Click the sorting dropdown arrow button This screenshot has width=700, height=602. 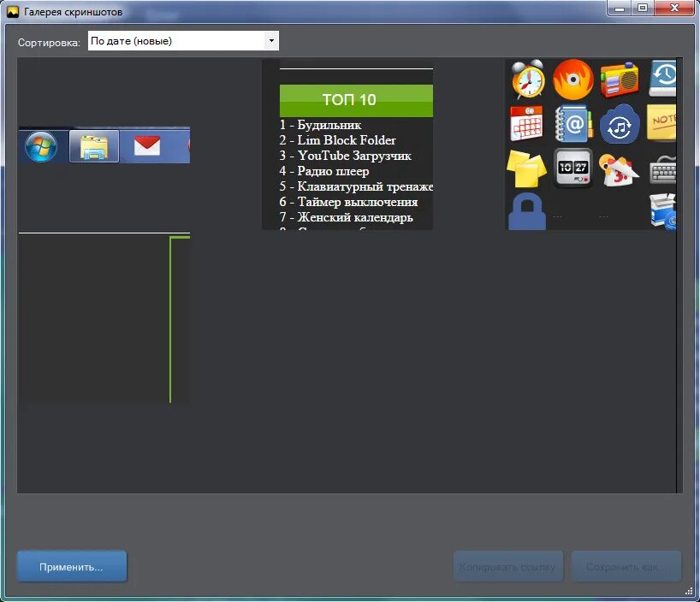pyautogui.click(x=271, y=40)
